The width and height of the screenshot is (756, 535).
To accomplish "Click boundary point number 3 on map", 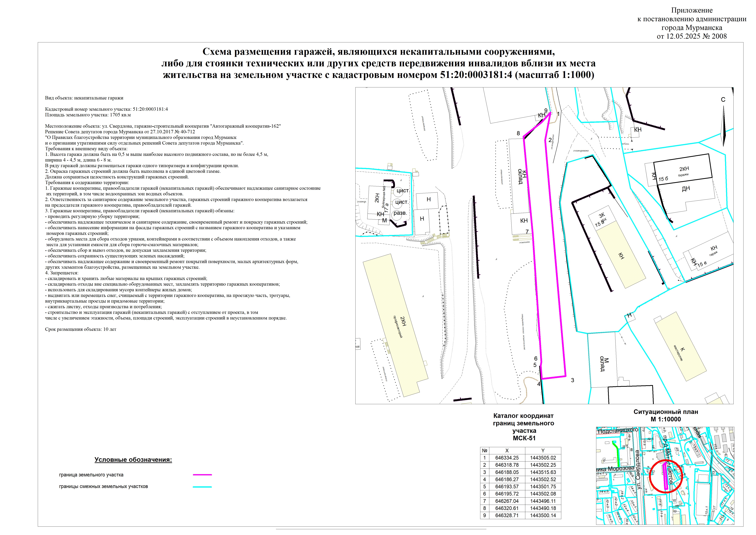I will pyautogui.click(x=573, y=381).
